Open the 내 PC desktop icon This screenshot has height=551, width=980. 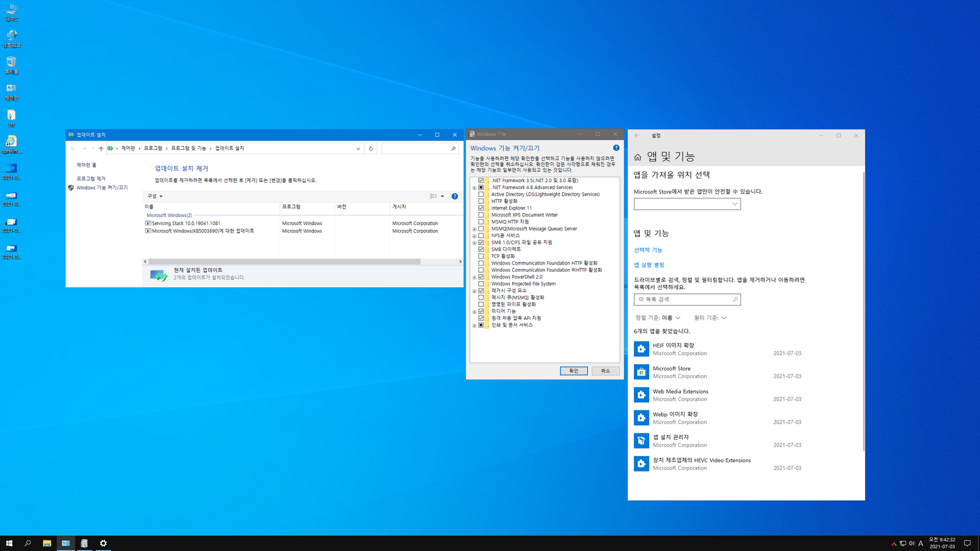(11, 12)
